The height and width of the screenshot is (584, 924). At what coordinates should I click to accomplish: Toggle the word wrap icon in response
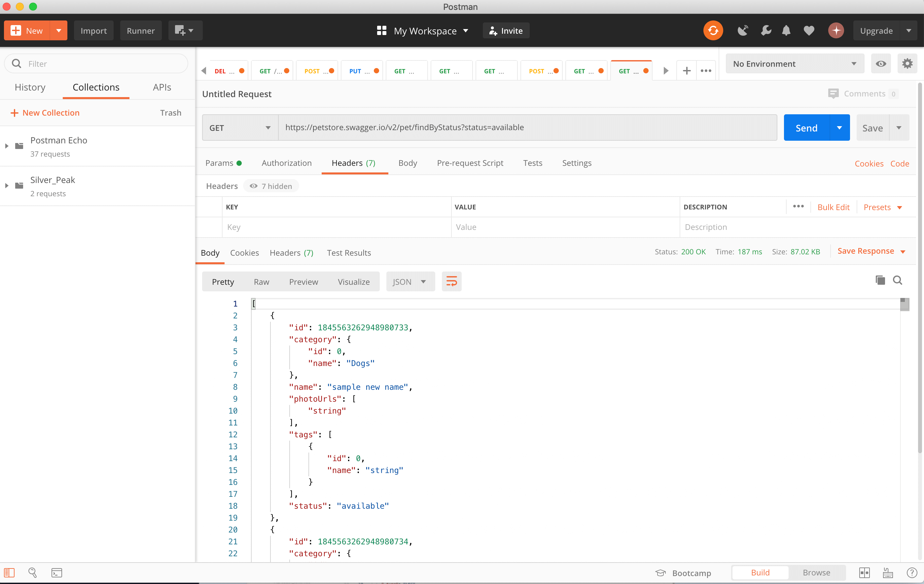[x=451, y=282]
